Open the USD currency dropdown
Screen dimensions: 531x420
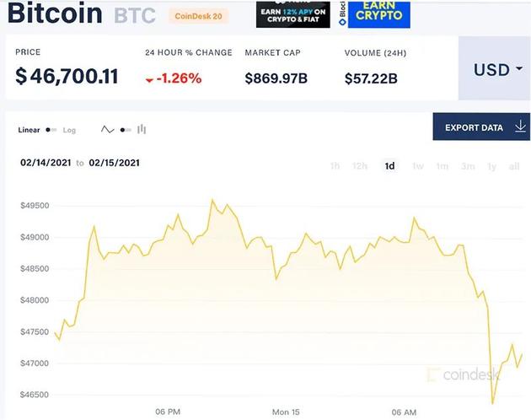pyautogui.click(x=496, y=70)
